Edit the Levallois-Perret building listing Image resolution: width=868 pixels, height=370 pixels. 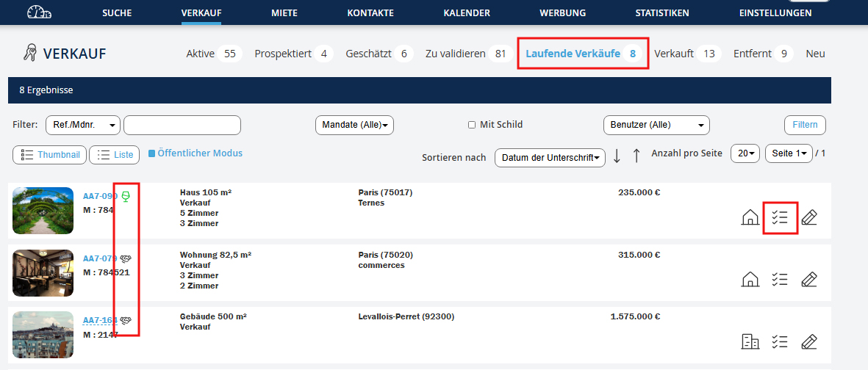(809, 341)
